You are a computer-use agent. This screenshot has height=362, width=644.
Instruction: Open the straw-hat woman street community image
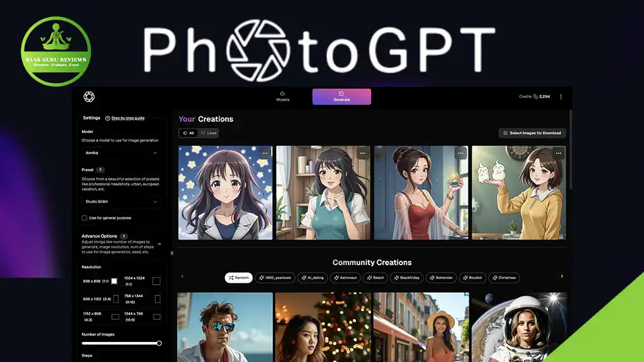[421, 327]
